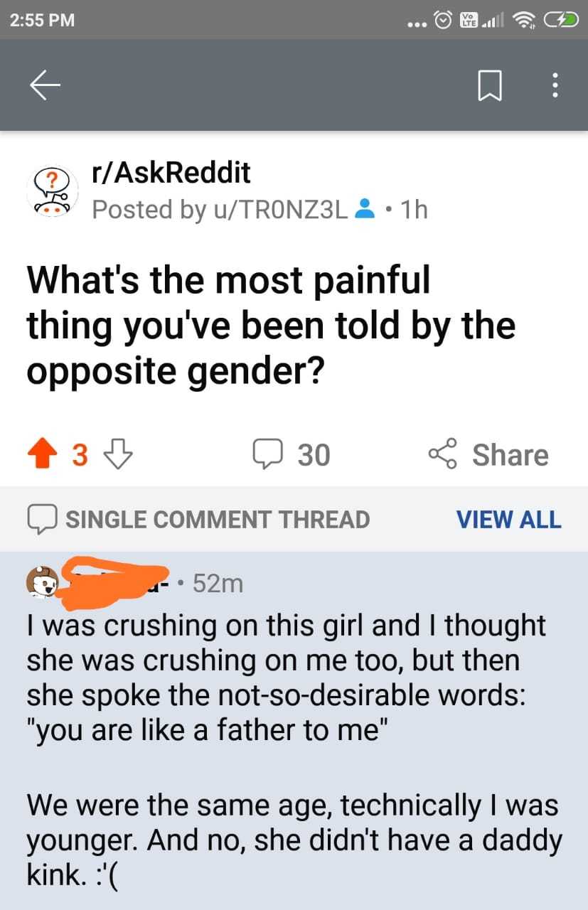The image size is (588, 910).
Task: Tap the Single Comment Thread label
Action: coord(217,519)
